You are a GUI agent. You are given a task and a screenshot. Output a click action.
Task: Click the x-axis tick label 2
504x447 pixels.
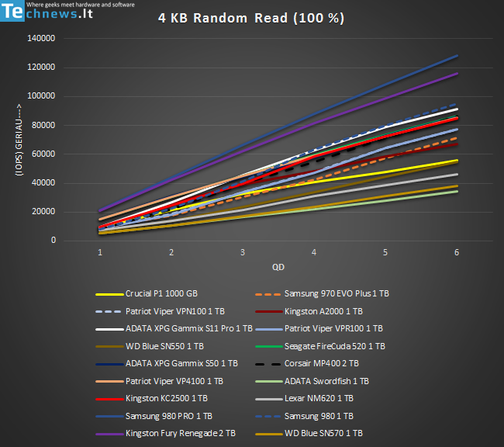tap(171, 252)
